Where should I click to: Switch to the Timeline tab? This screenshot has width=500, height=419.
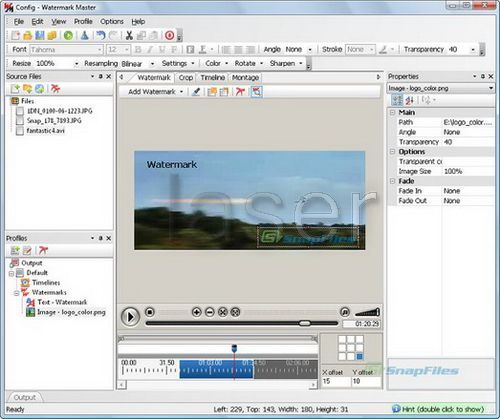(x=212, y=78)
